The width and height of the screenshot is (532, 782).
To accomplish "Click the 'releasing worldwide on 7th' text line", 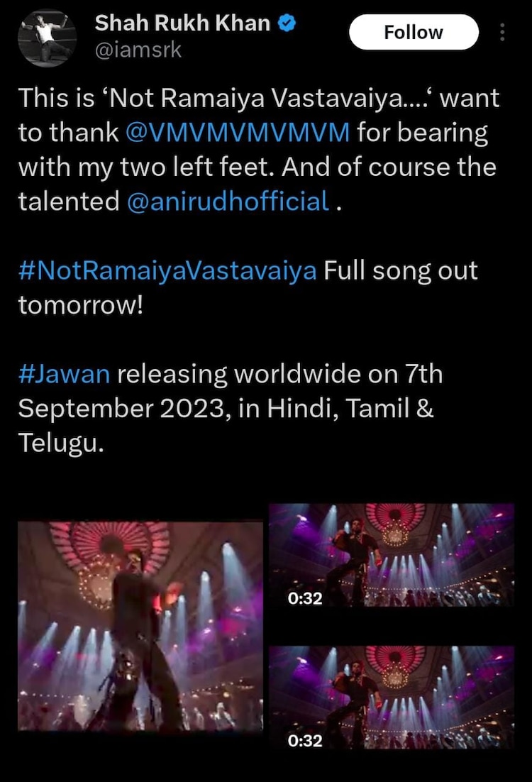I will click(x=279, y=374).
